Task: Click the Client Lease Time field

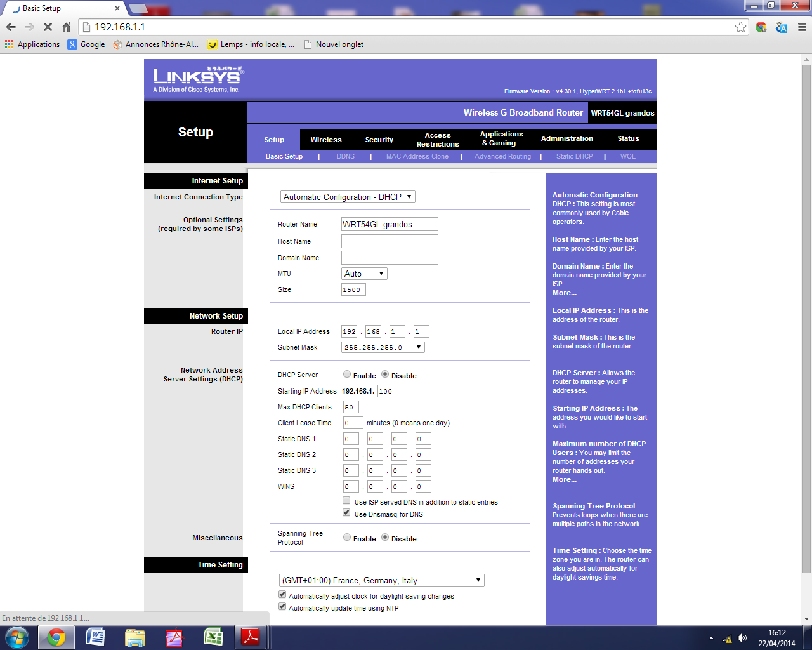Action: (353, 423)
